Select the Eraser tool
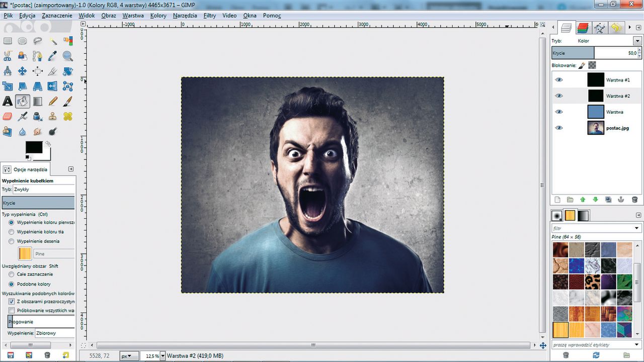Viewport: 644px width, 362px height. tap(8, 116)
